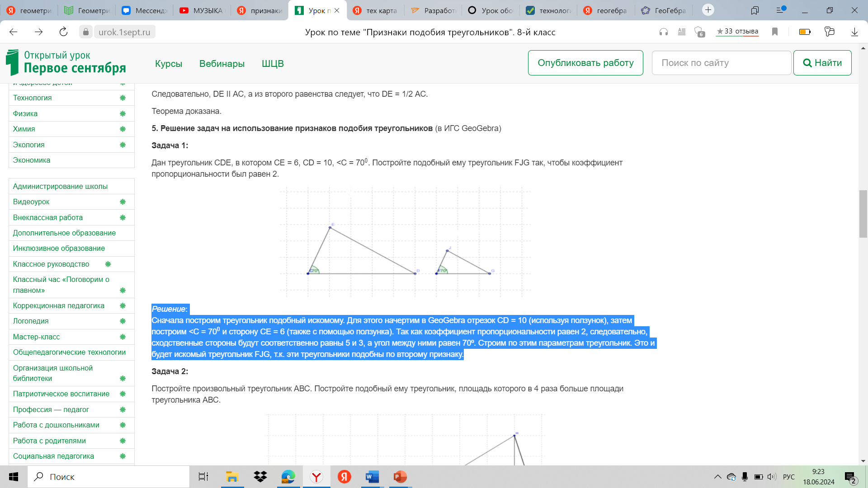Click the Опубликовать работу button

pyautogui.click(x=585, y=63)
